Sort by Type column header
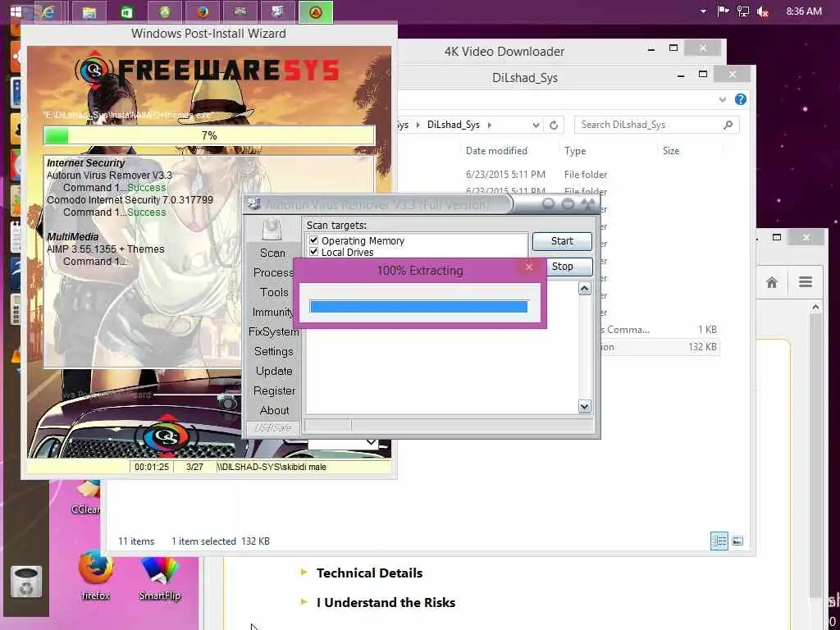This screenshot has width=840, height=630. pyautogui.click(x=575, y=151)
